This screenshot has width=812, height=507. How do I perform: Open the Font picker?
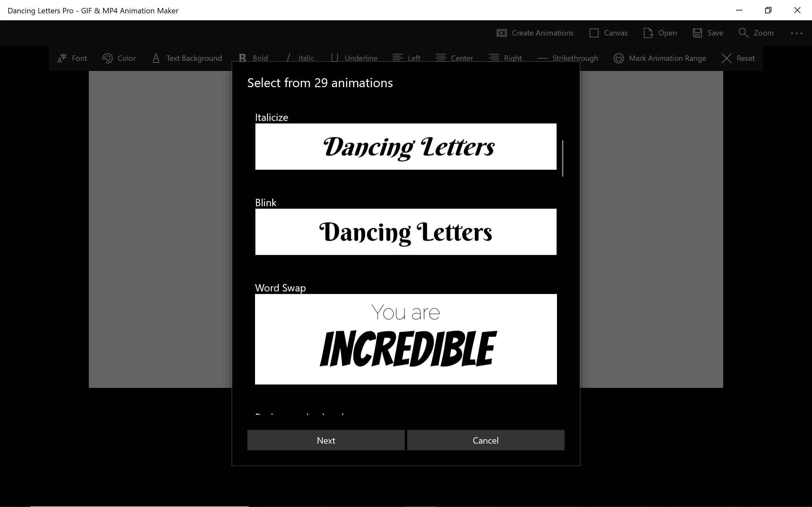point(72,58)
